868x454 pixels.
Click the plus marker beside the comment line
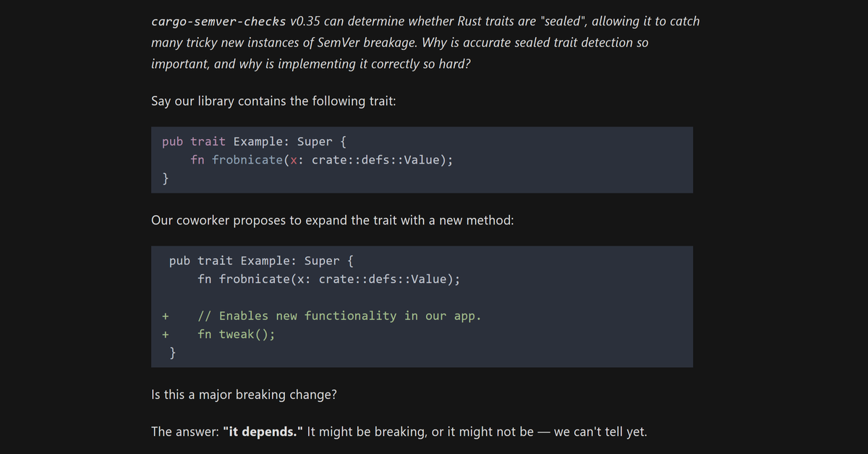click(166, 316)
